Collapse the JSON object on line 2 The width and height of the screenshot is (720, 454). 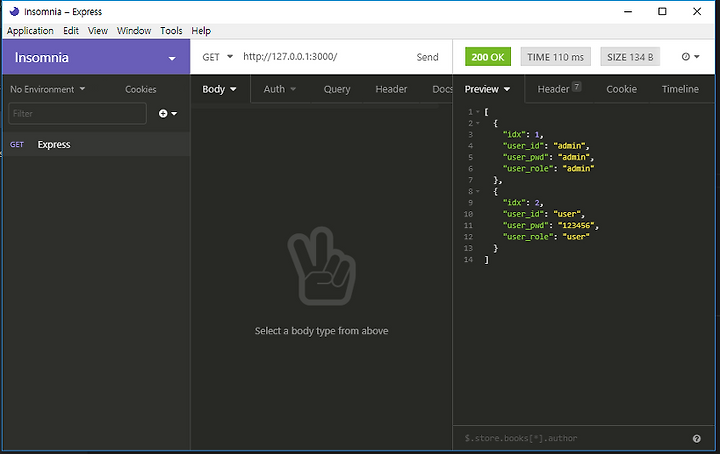tap(478, 123)
